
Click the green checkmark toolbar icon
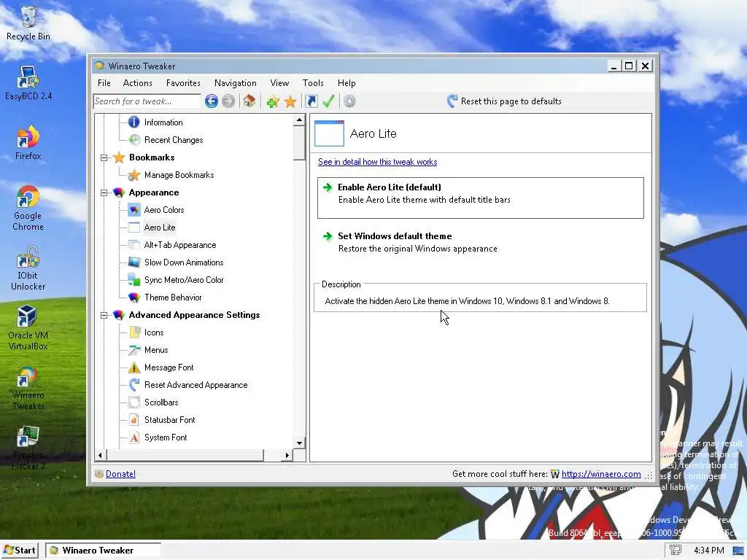328,101
